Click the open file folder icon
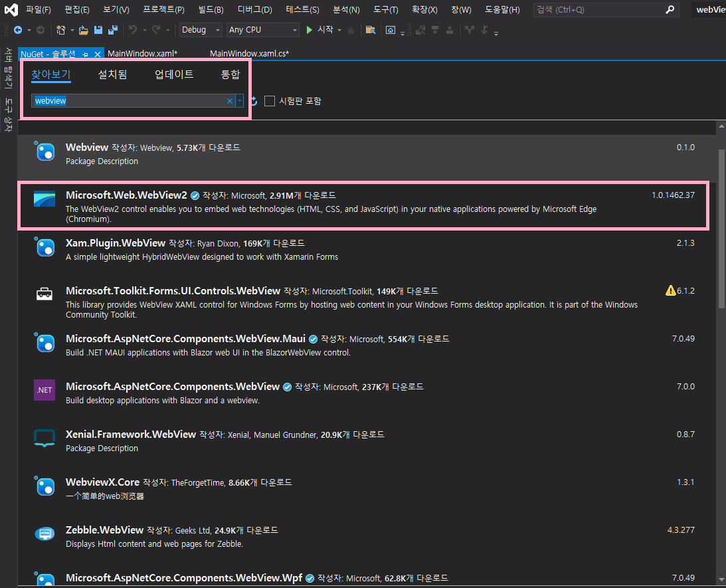 click(x=83, y=30)
